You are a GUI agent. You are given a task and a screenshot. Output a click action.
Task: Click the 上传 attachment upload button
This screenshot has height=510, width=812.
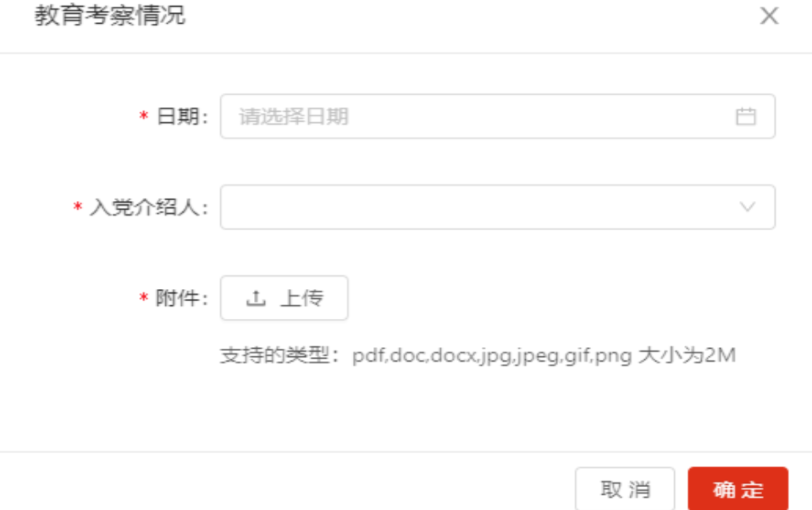point(284,298)
